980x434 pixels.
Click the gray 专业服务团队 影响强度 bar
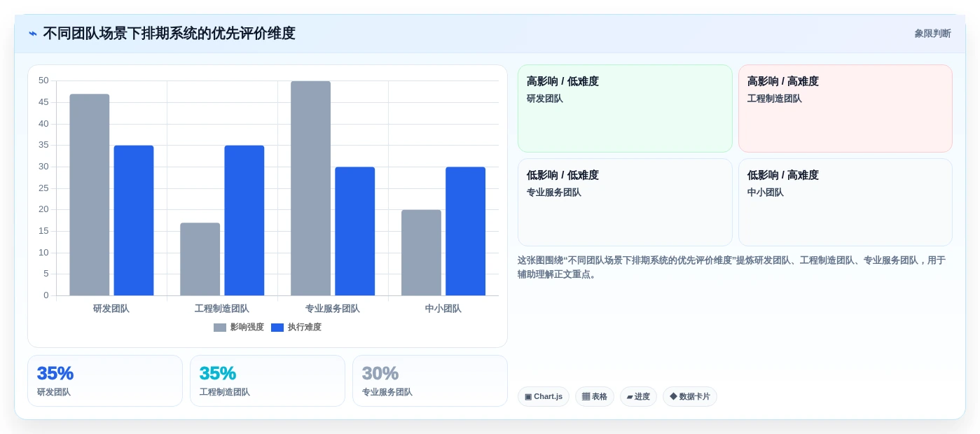(x=311, y=188)
